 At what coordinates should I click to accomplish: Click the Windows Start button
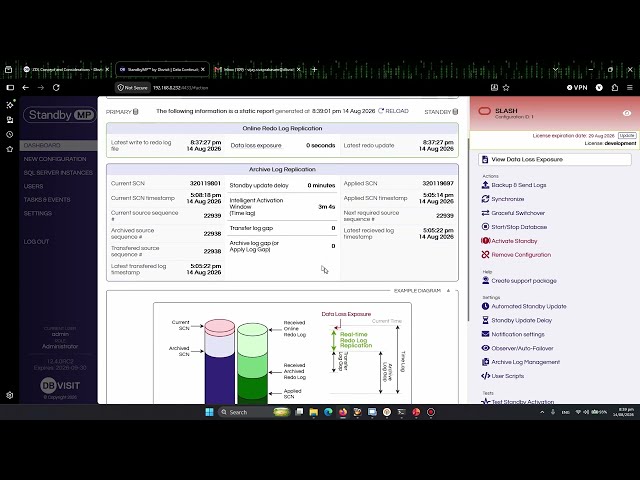(209, 412)
